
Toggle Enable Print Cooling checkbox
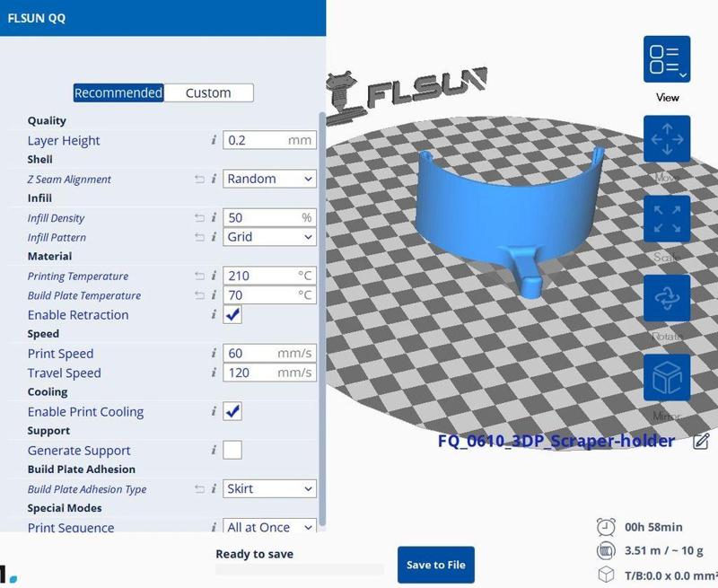[x=232, y=411]
